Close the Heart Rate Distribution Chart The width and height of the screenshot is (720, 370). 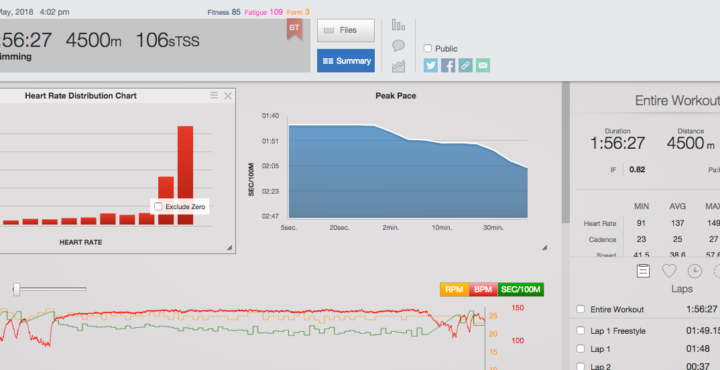coord(228,95)
